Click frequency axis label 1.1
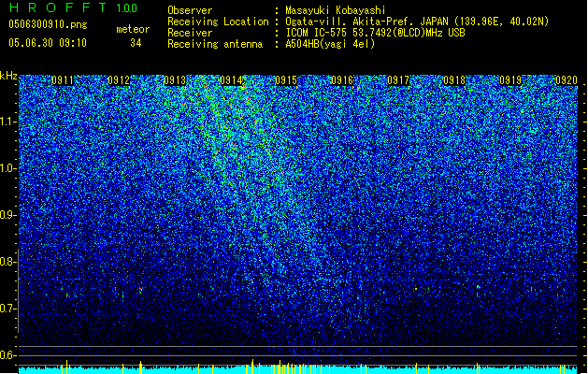The width and height of the screenshot is (588, 374). pyautogui.click(x=7, y=122)
